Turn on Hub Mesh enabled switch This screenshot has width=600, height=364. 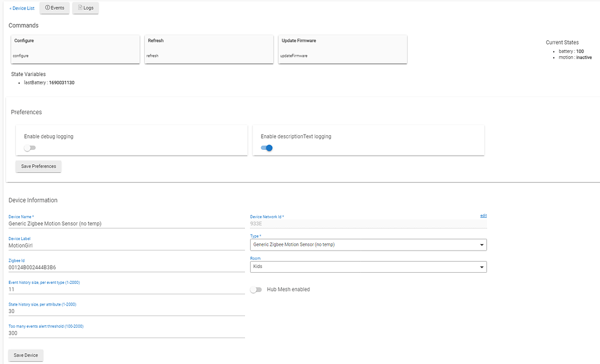pyautogui.click(x=255, y=290)
